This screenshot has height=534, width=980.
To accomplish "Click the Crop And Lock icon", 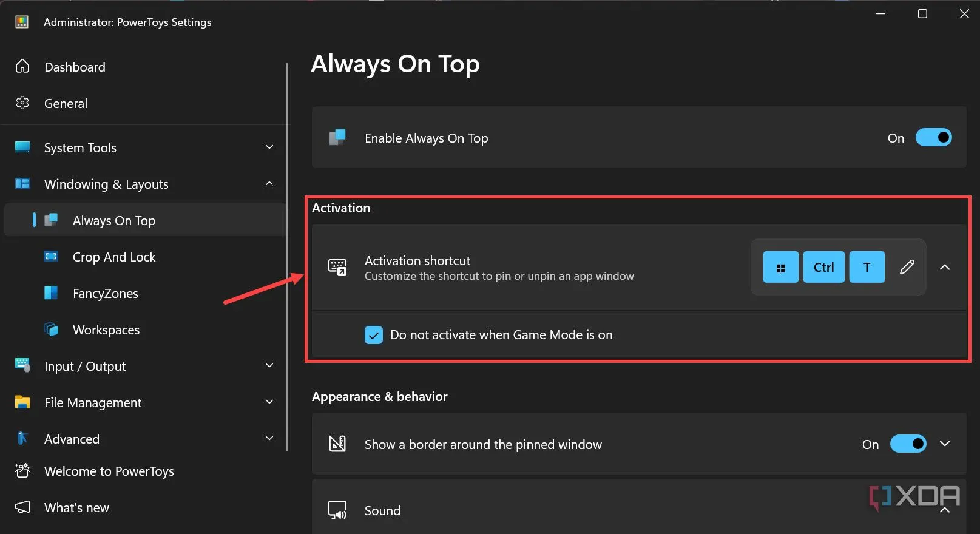I will coord(51,256).
